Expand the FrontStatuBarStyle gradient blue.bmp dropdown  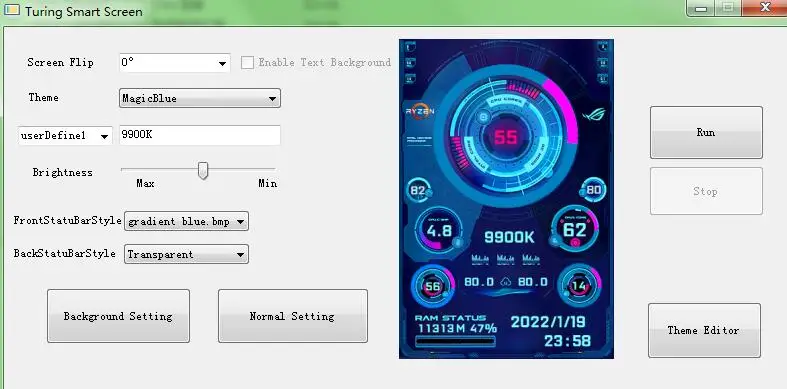tap(186, 221)
